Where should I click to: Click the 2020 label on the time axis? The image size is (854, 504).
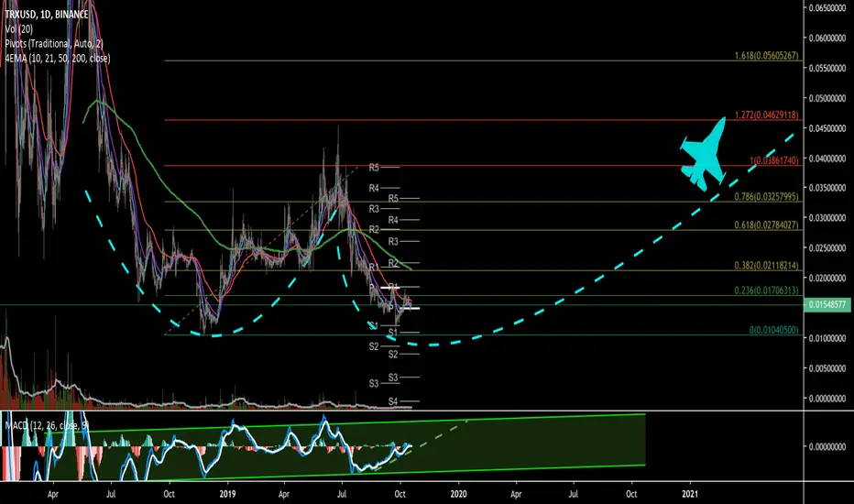click(458, 494)
